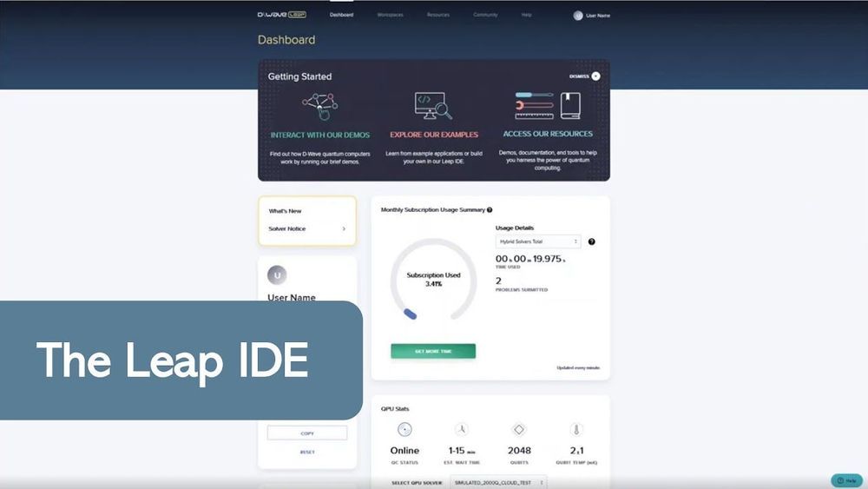Image resolution: width=868 pixels, height=489 pixels.
Task: Open the Select QPU Solver dropdown
Action: click(498, 481)
